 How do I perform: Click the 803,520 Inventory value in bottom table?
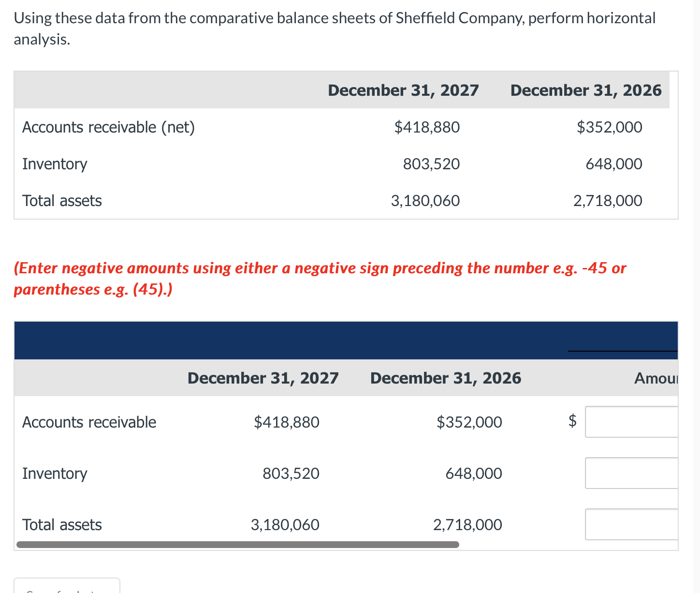click(x=291, y=473)
